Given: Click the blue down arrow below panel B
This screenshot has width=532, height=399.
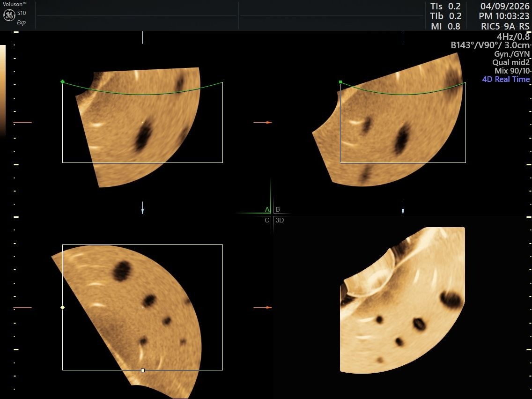Looking at the screenshot, I should click(403, 207).
